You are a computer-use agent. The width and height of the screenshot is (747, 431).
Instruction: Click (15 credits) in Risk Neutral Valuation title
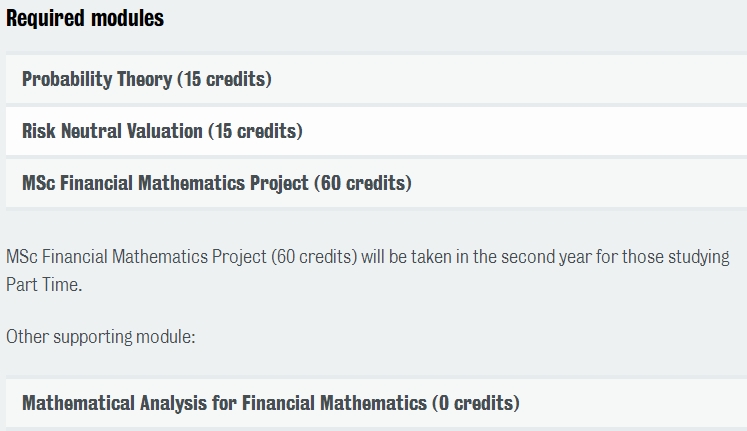point(255,131)
